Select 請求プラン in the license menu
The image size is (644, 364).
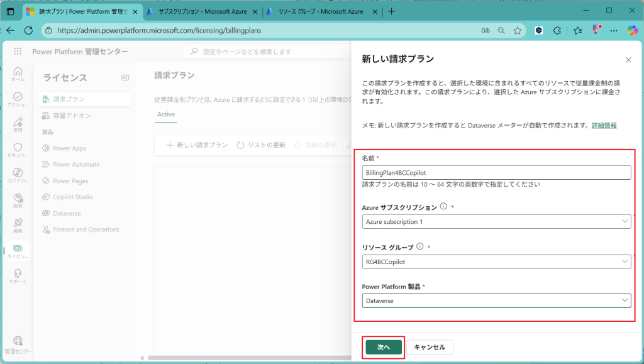85,99
